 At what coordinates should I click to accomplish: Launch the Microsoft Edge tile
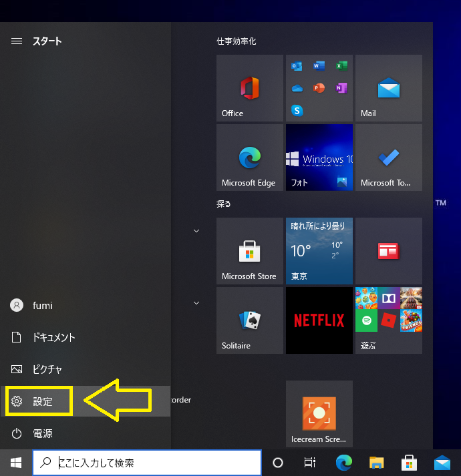(x=249, y=158)
